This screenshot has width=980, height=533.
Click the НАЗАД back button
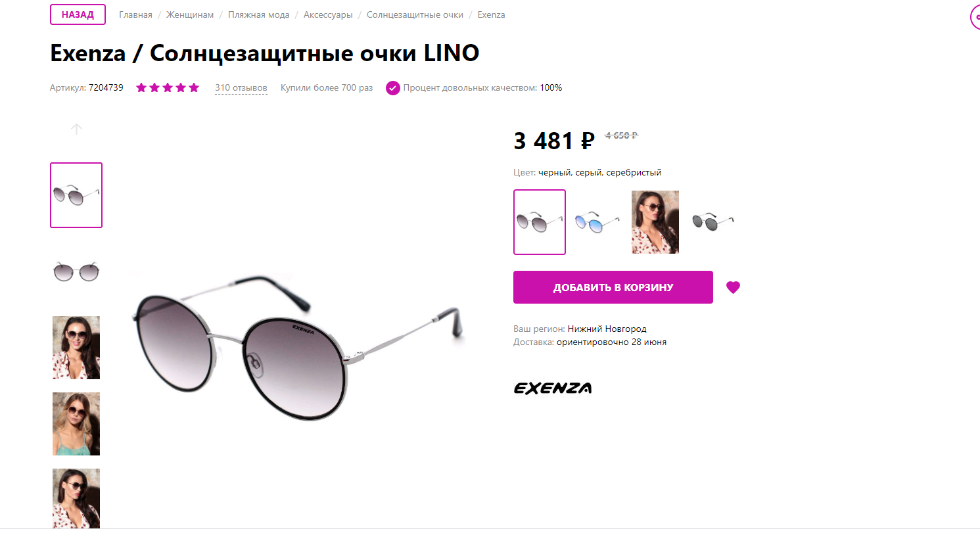tap(78, 14)
